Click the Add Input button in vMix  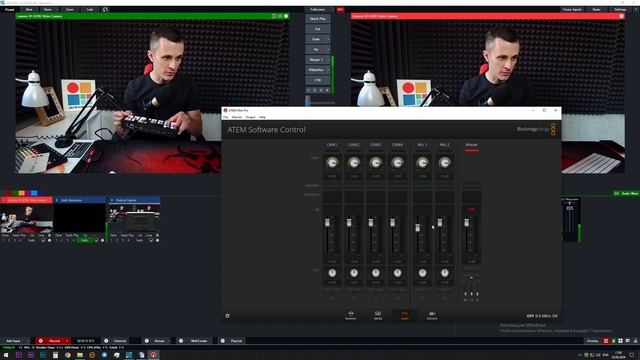(x=13, y=341)
